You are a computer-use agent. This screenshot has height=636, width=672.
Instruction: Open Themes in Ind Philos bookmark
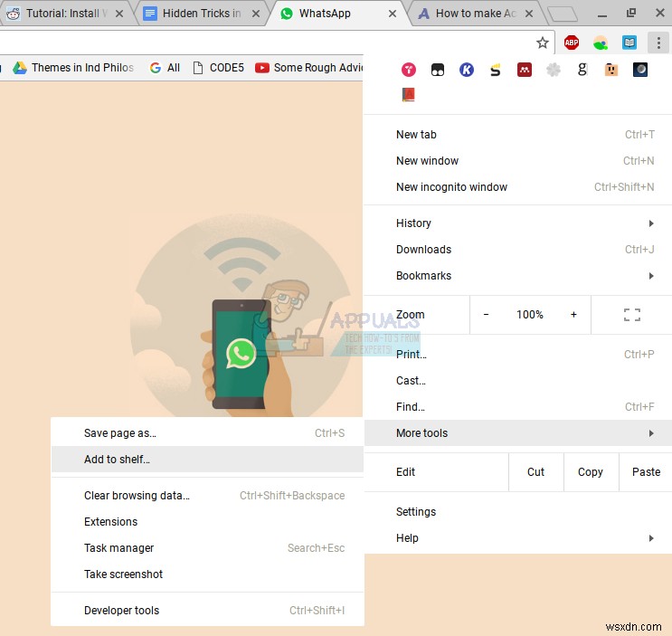tap(73, 68)
